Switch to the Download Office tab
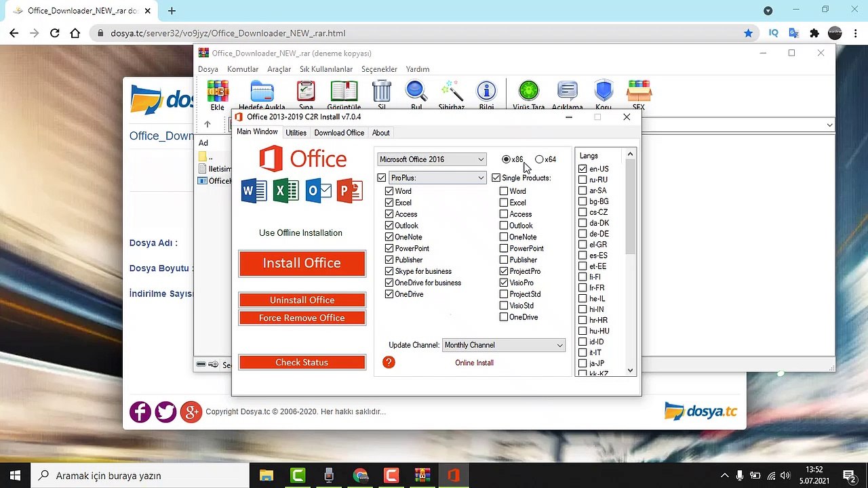The height and width of the screenshot is (488, 868). coord(339,133)
